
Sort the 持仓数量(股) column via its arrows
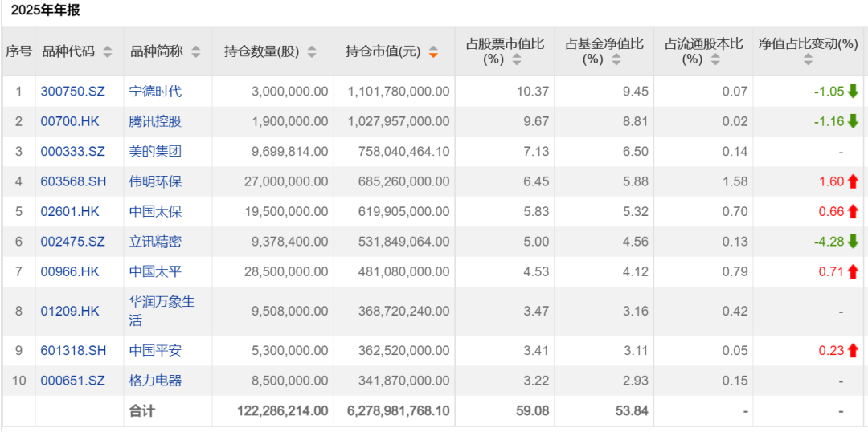coord(312,52)
